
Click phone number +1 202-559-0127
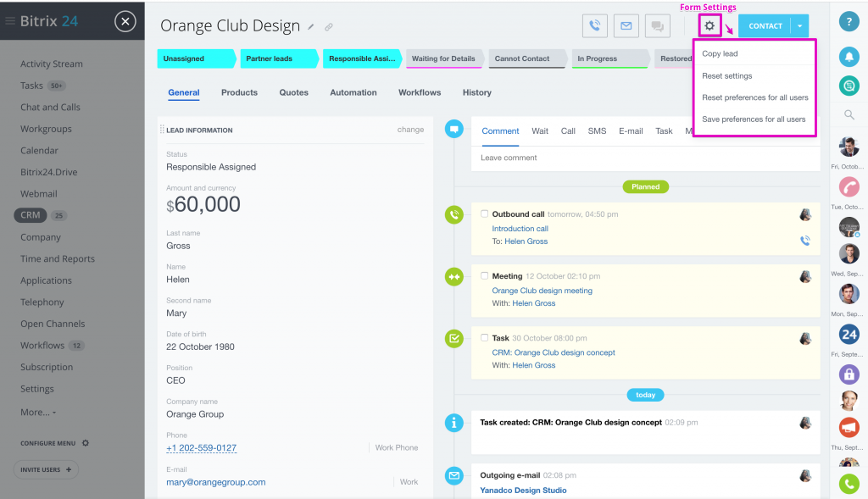[202, 448]
